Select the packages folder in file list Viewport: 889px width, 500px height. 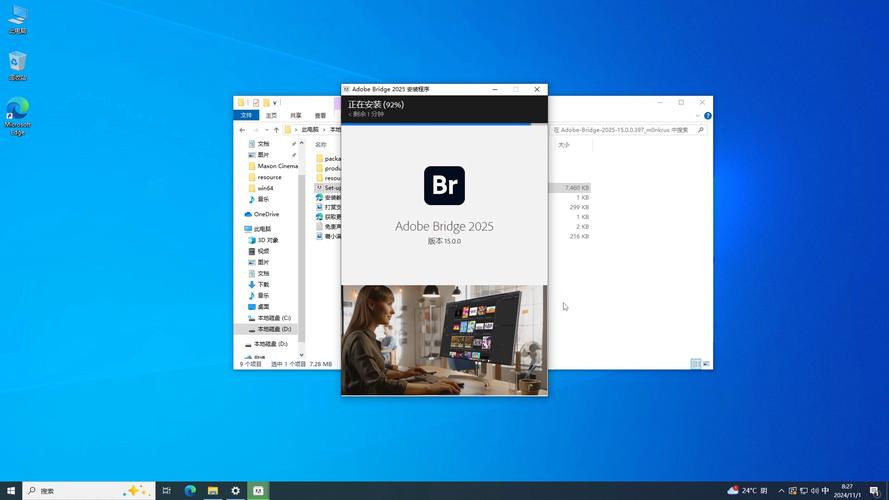(328, 159)
